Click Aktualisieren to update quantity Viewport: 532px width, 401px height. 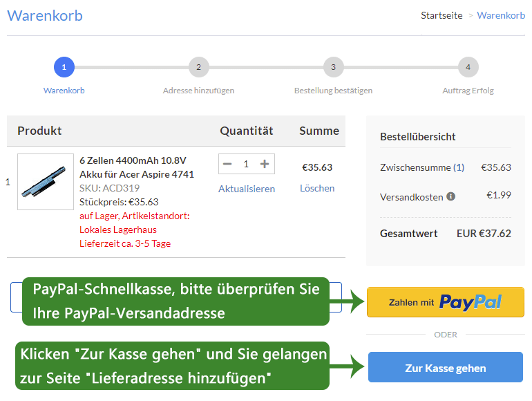coord(247,189)
